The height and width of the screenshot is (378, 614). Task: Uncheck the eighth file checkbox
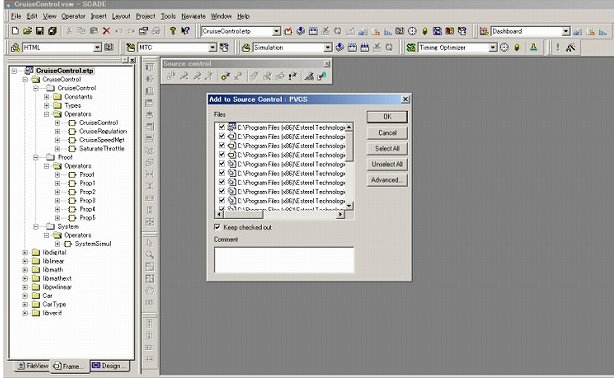click(222, 191)
